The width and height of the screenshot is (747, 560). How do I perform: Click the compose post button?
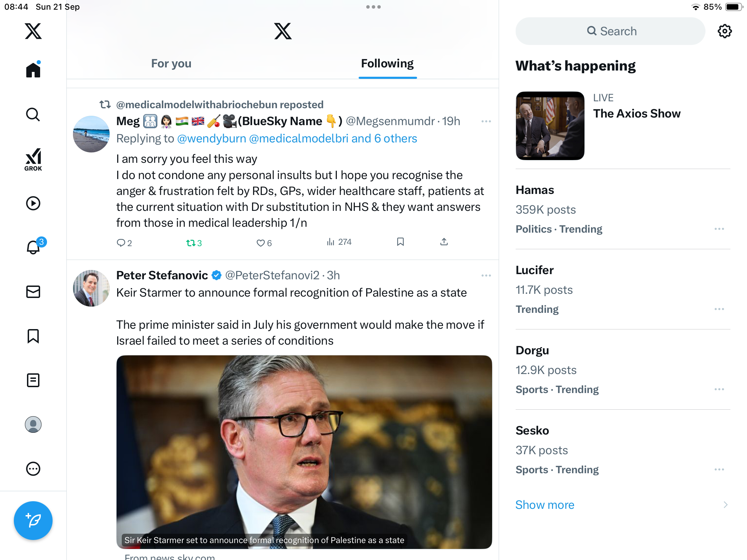pyautogui.click(x=33, y=520)
